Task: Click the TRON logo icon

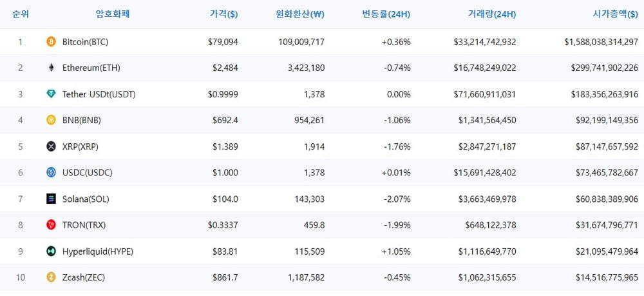Action: pos(51,225)
